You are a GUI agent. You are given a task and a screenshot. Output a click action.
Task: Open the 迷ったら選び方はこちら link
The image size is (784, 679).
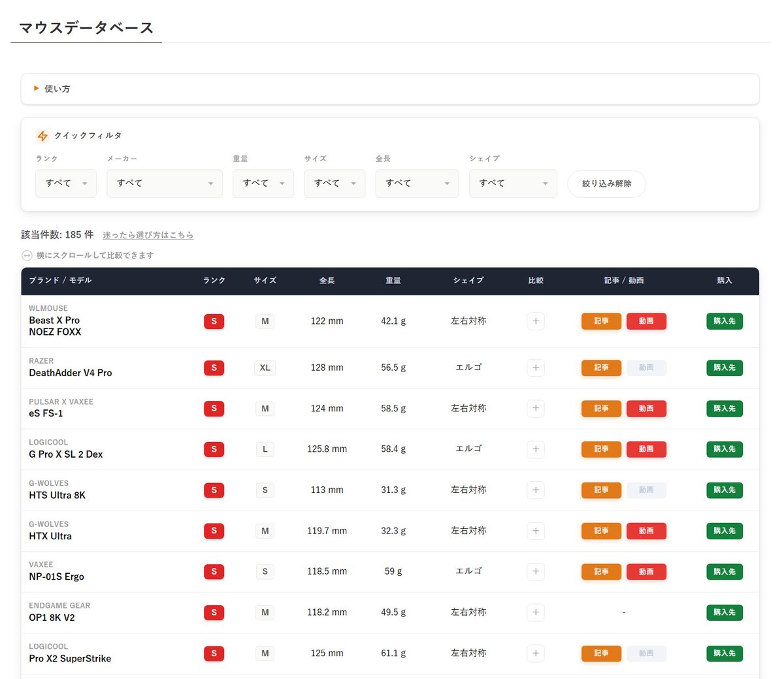(148, 235)
